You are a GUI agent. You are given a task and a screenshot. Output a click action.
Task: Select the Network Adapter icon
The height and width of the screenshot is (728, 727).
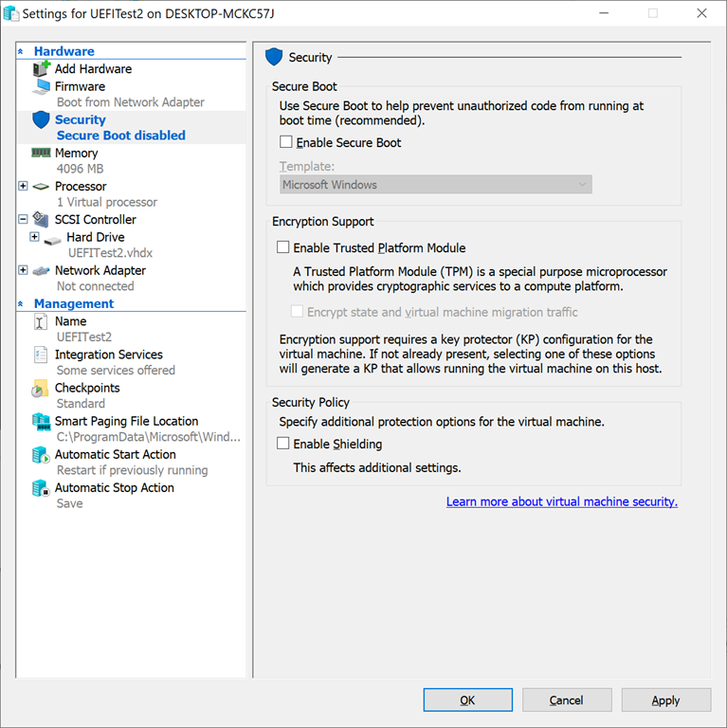(x=41, y=271)
